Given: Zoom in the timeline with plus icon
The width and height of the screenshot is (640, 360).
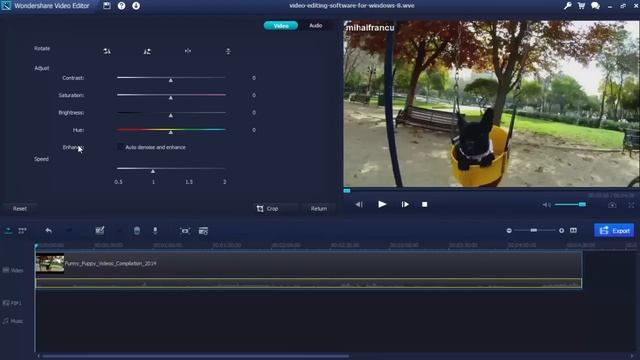Looking at the screenshot, I should click(x=562, y=231).
